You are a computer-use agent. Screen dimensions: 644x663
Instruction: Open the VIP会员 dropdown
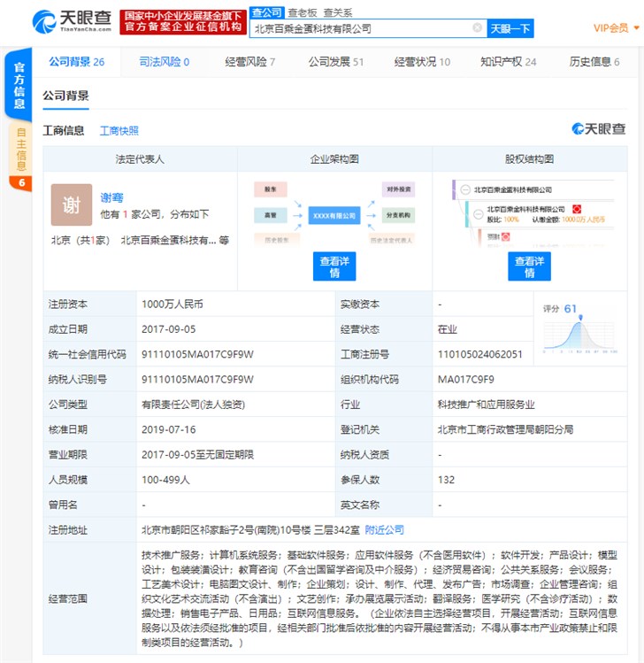tap(616, 28)
